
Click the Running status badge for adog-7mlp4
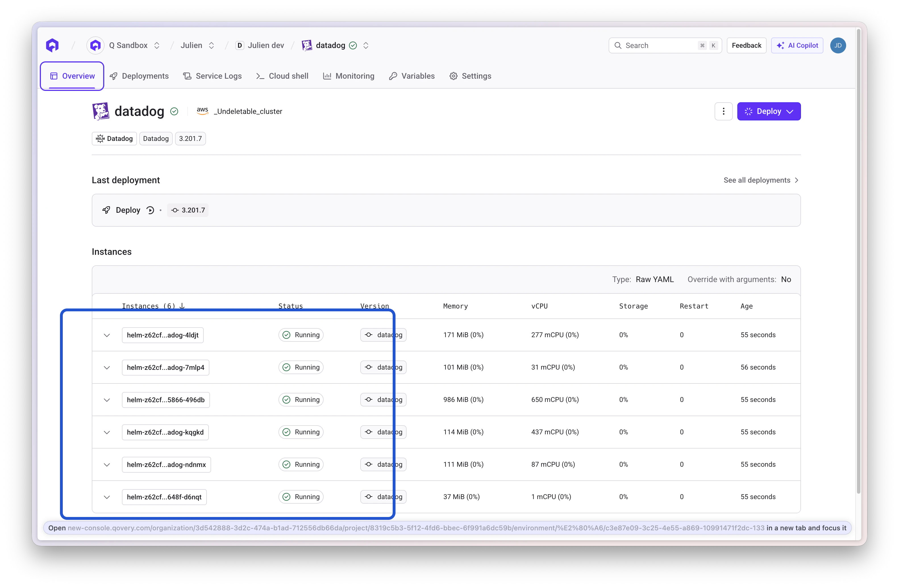click(301, 368)
